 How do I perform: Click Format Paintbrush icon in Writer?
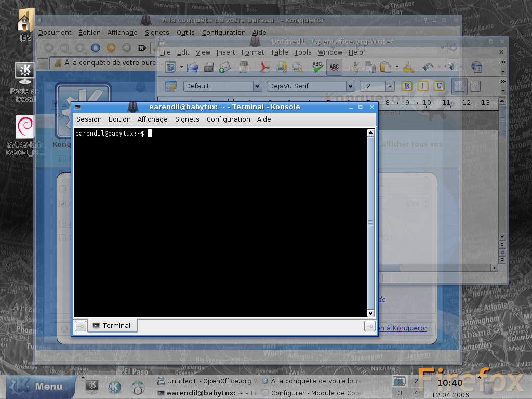point(408,67)
